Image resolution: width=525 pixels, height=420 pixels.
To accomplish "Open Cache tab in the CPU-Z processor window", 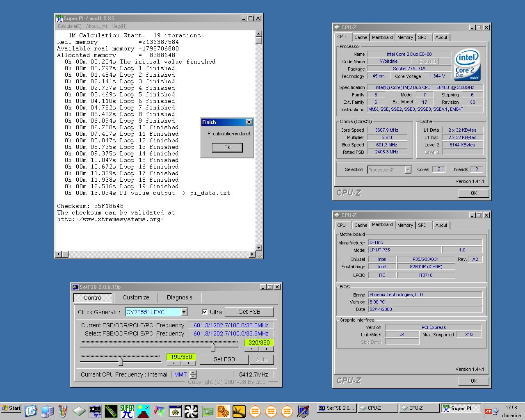I will (361, 37).
